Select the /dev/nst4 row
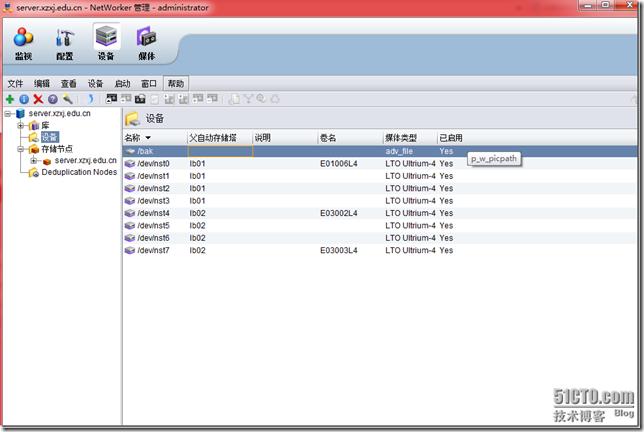644x432 pixels. click(x=380, y=214)
